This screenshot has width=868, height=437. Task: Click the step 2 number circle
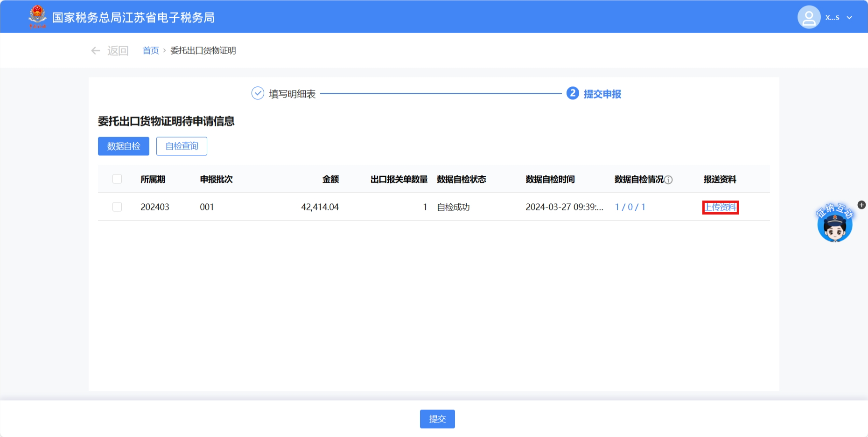(573, 93)
